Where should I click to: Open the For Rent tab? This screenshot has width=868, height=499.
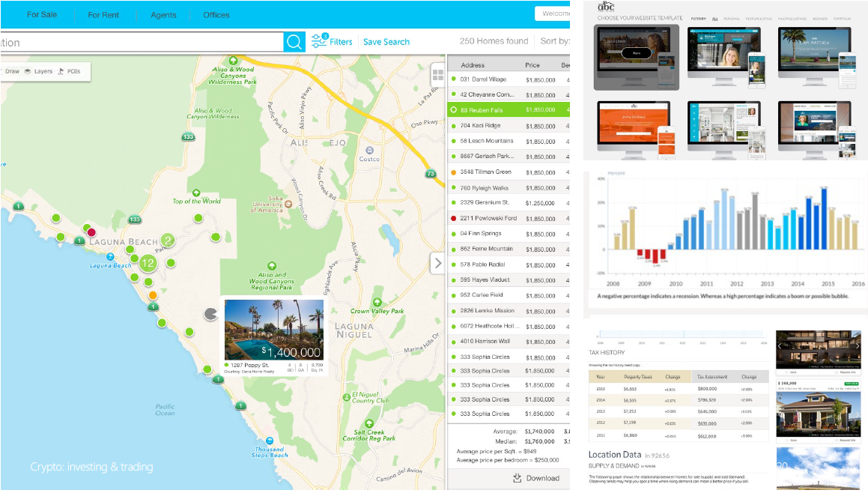coord(103,15)
